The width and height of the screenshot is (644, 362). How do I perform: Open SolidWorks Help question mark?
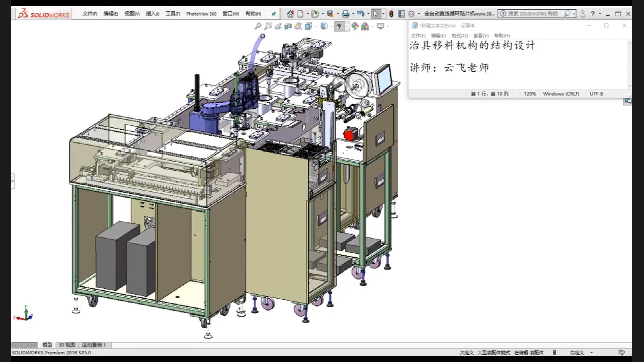[x=593, y=14]
